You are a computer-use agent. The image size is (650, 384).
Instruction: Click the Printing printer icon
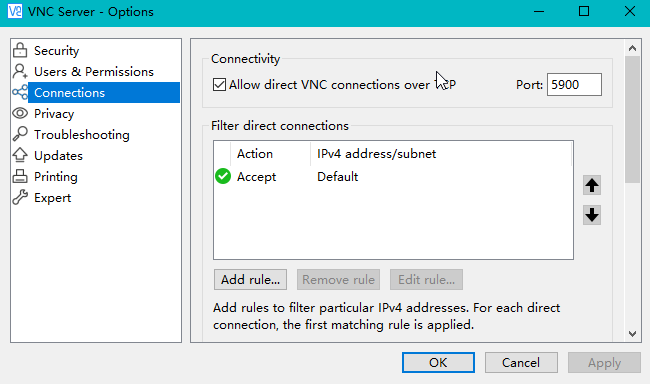coord(20,176)
